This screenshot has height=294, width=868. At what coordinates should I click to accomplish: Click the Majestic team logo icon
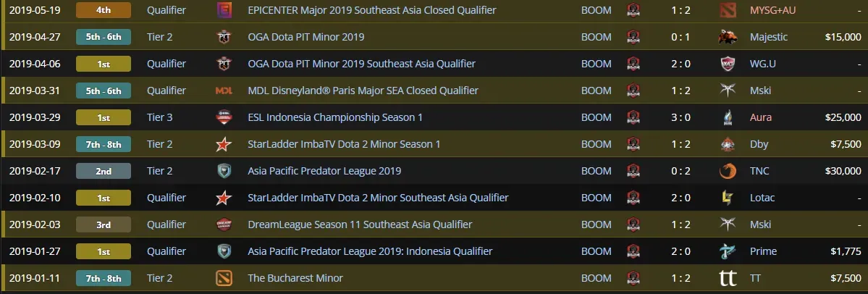click(x=728, y=37)
